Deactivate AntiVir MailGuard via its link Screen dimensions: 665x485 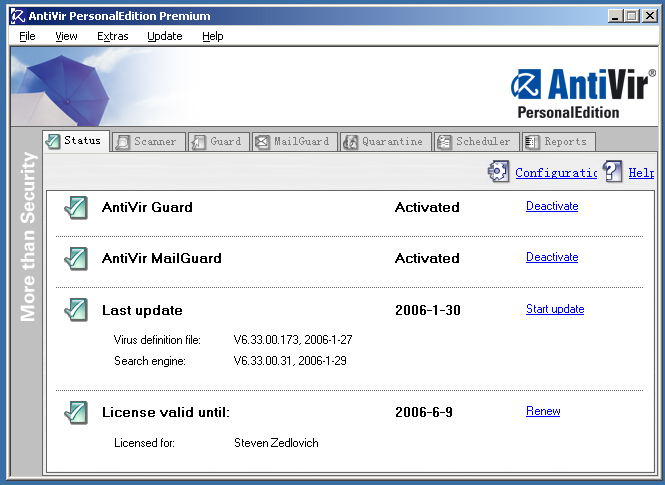coord(552,257)
